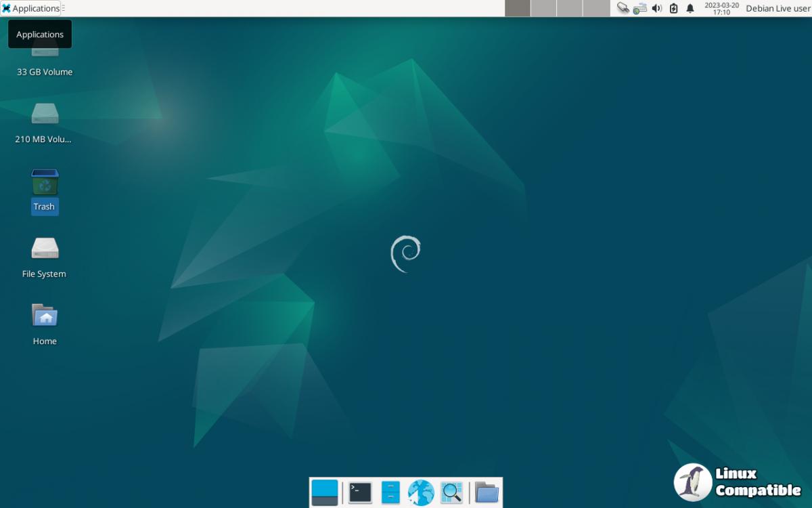
Task: Open the File Manager cabinet icon
Action: point(390,492)
